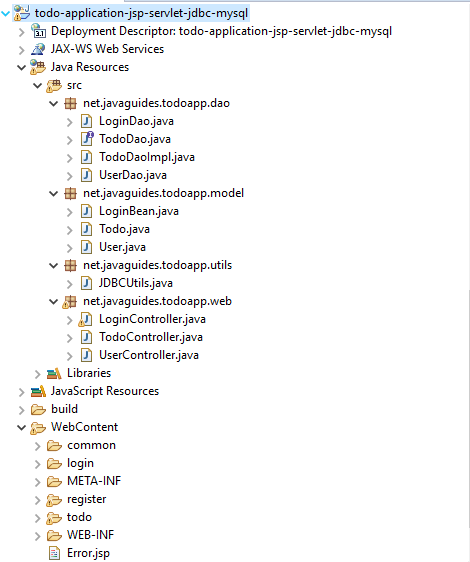Expand the JAX-WS Web Services node
Viewport: 470px width, 562px height.
(x=22, y=50)
